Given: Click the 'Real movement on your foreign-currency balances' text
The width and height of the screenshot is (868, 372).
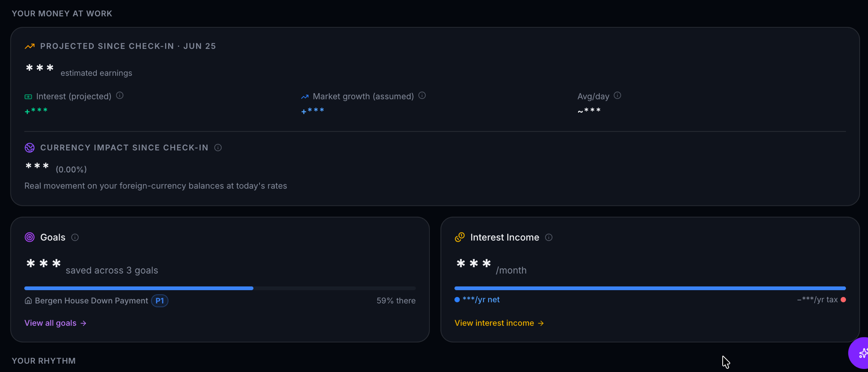Looking at the screenshot, I should point(156,186).
